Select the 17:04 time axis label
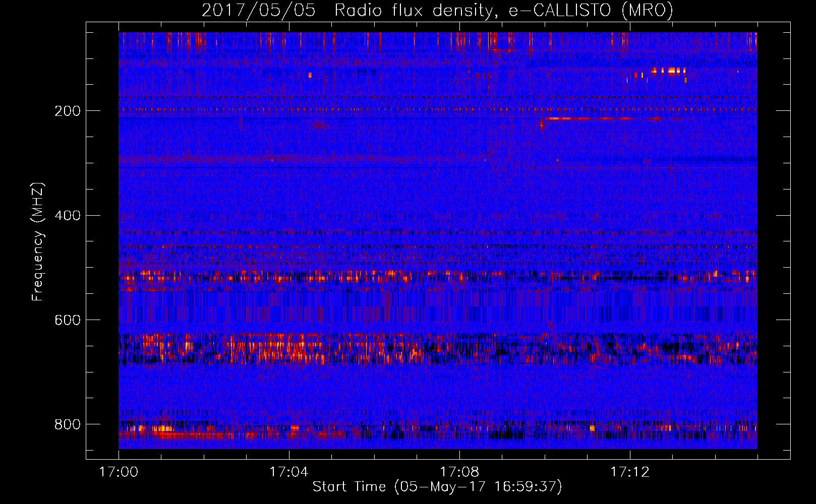 [289, 472]
